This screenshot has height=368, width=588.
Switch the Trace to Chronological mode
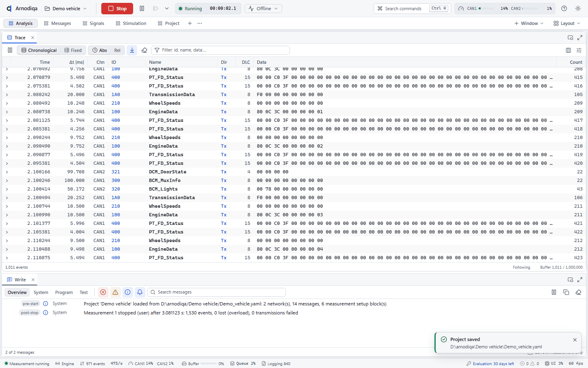coord(39,50)
